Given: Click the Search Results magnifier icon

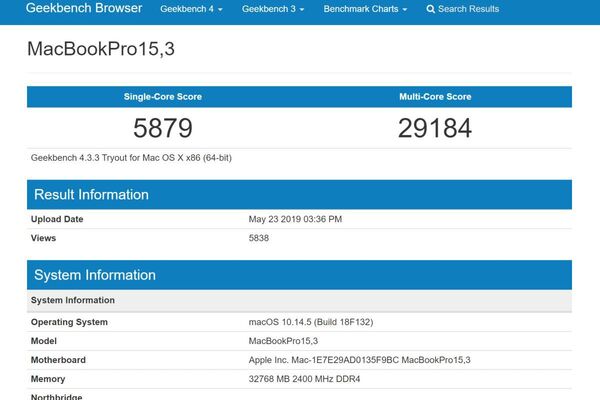Looking at the screenshot, I should pos(430,9).
